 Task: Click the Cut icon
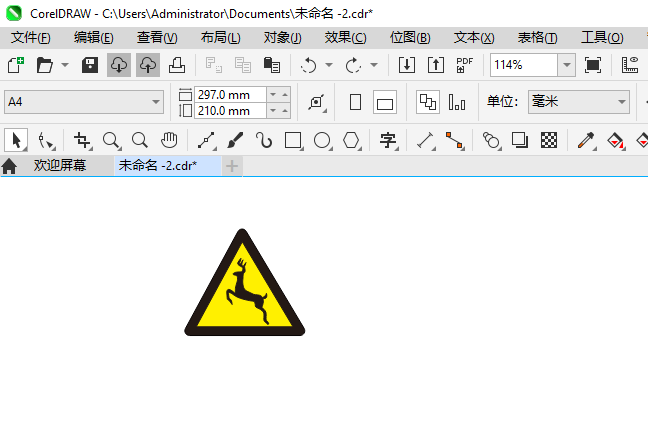214,65
